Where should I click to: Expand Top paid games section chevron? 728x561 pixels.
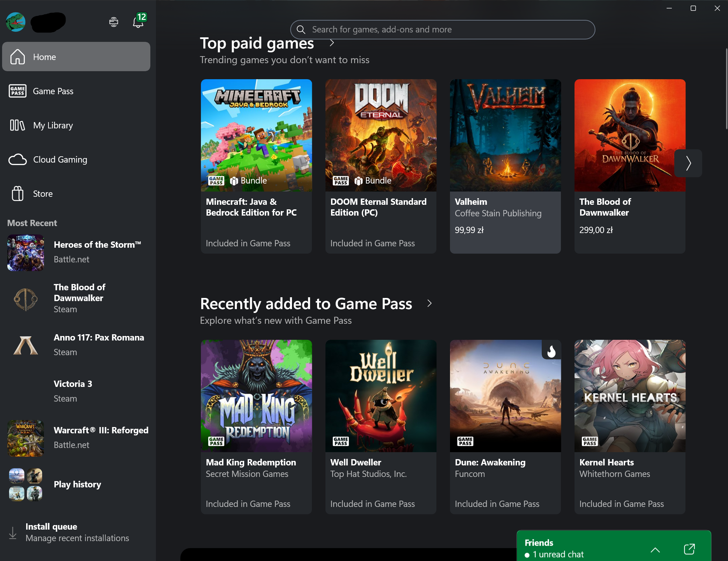(332, 43)
